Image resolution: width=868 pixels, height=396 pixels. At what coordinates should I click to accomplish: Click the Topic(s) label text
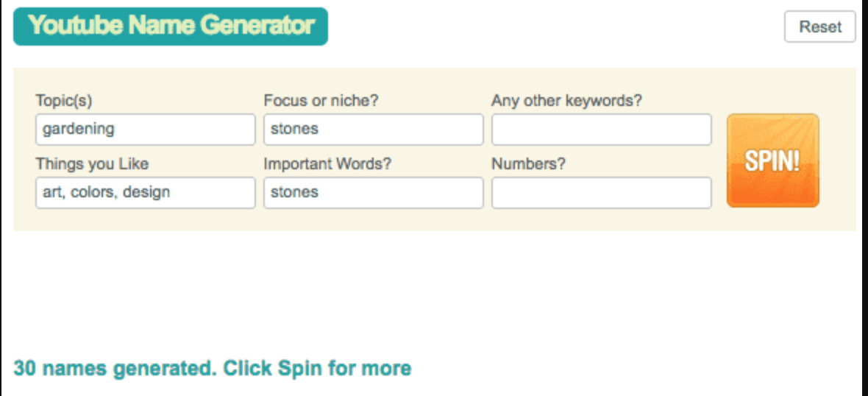[64, 101]
